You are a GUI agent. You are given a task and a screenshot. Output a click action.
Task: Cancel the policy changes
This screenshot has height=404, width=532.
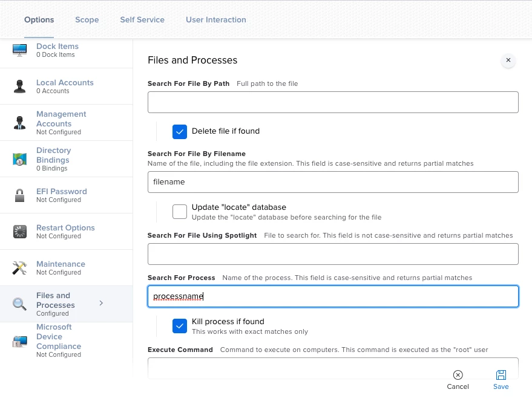(458, 380)
